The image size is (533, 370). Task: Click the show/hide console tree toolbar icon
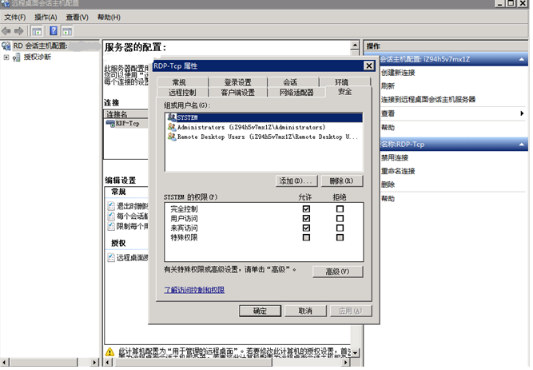(37, 31)
